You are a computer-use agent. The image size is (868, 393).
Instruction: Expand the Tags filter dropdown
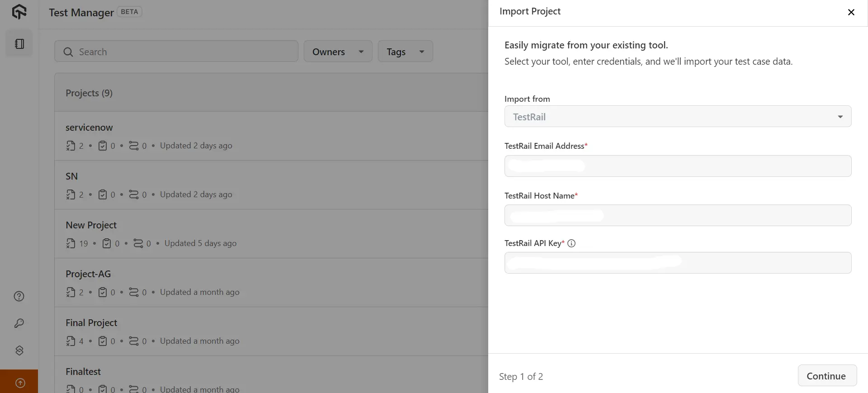click(x=405, y=52)
